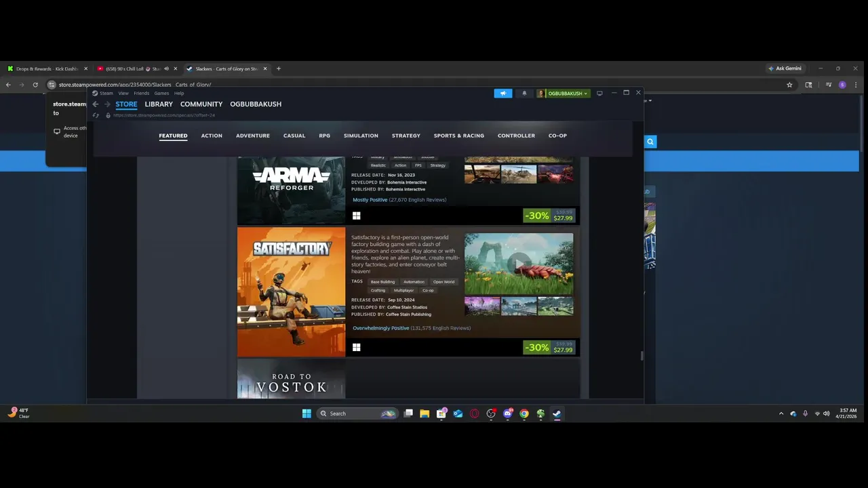
Task: Click the Open World tag
Action: (444, 282)
